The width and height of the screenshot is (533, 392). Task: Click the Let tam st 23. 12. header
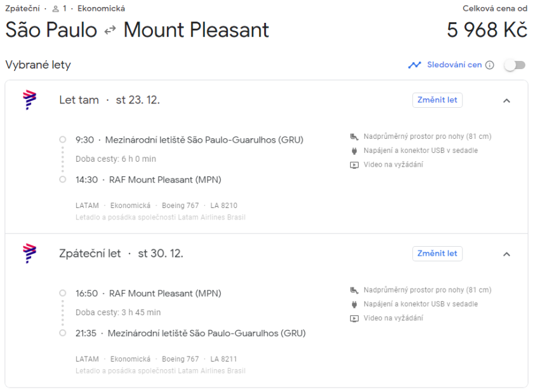[x=109, y=100]
